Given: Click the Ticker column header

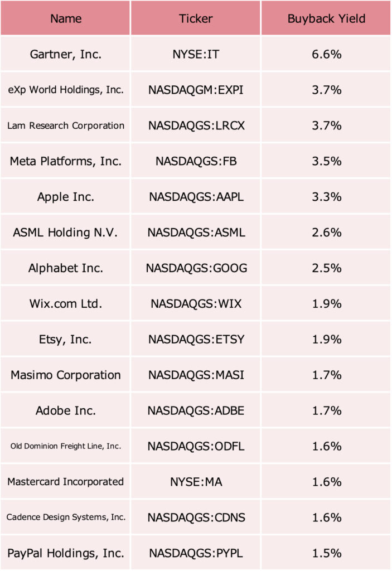Looking at the screenshot, I should [196, 18].
